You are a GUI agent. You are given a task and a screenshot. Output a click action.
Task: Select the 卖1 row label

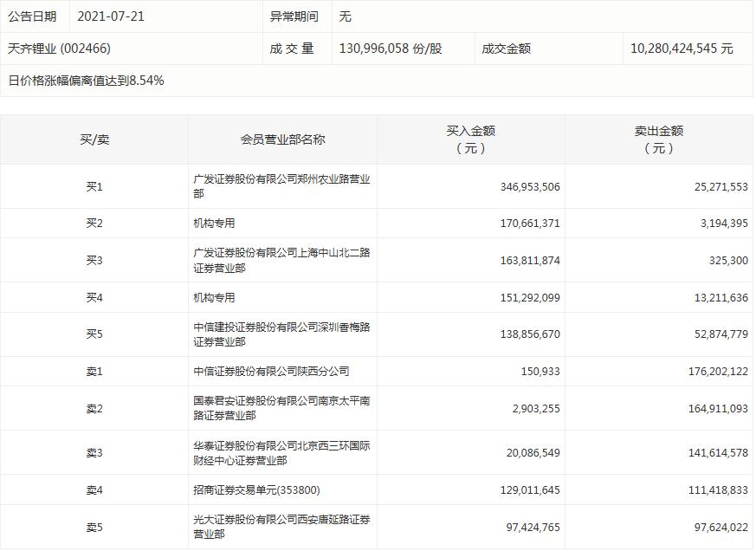94,372
